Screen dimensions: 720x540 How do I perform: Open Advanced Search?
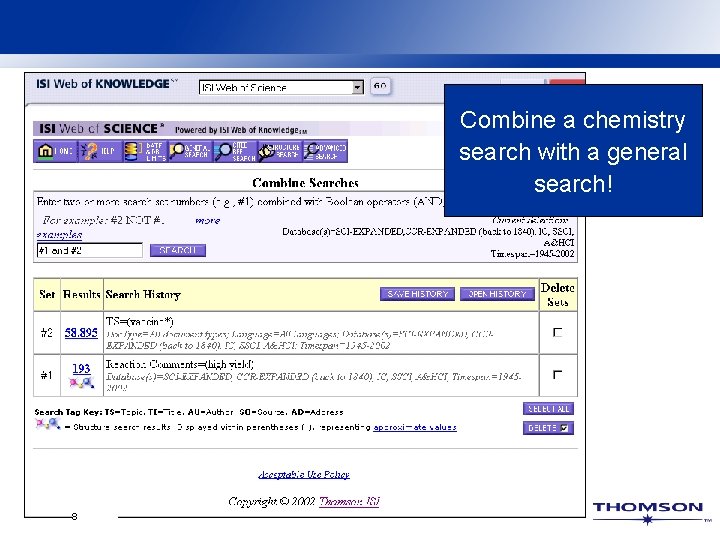325,151
